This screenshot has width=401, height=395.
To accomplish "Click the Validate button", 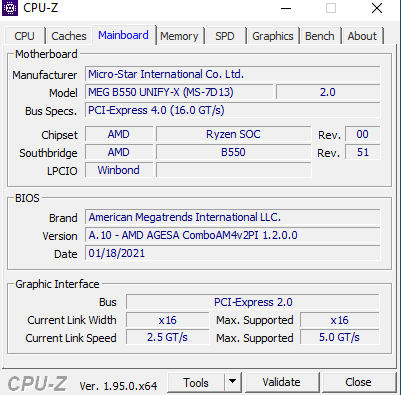I will [x=282, y=382].
